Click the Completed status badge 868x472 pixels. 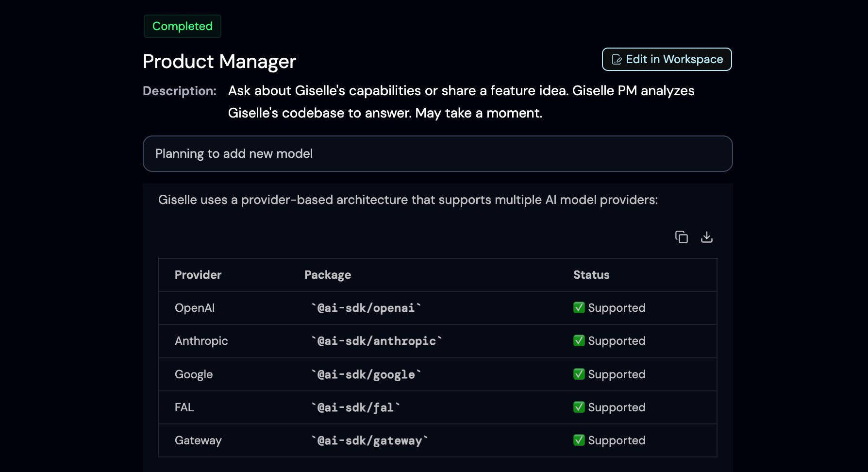[x=183, y=26]
